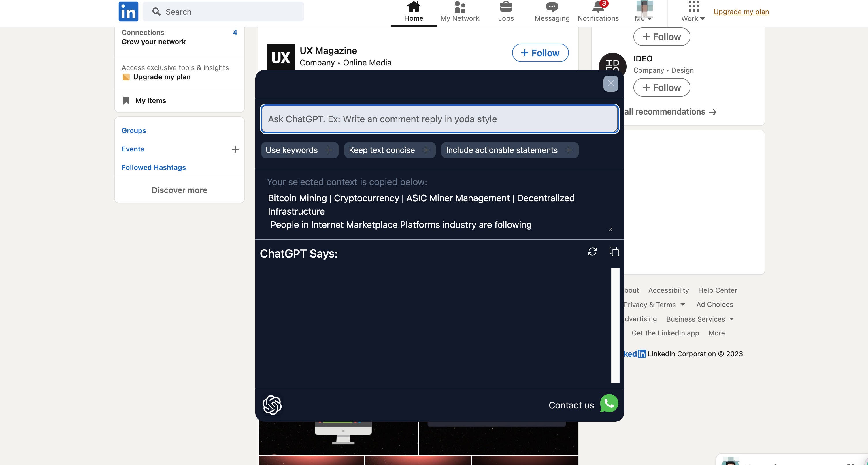This screenshot has width=868, height=465.
Task: Click the connections count 4
Action: tap(235, 32)
